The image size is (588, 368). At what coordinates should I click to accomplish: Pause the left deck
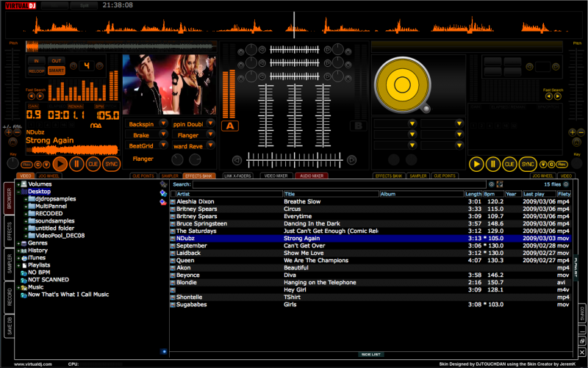click(x=76, y=164)
